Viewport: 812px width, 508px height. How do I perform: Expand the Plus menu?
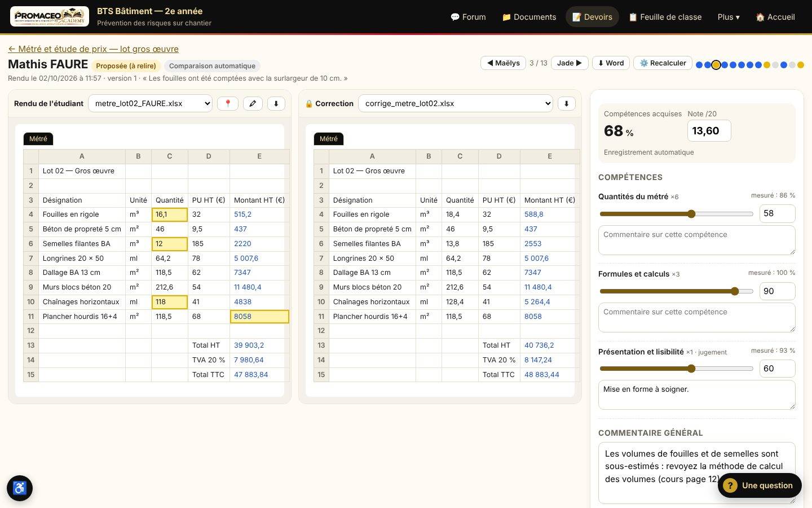coord(729,17)
